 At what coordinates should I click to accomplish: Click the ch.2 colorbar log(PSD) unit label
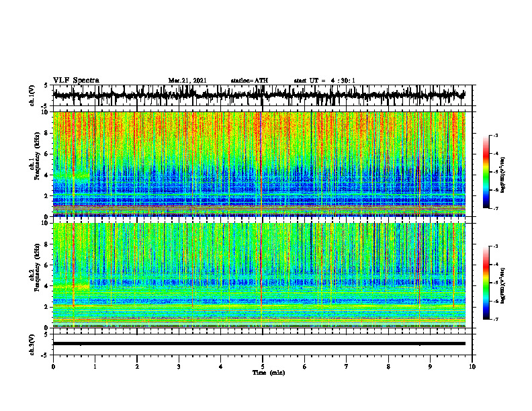pyautogui.click(x=503, y=285)
